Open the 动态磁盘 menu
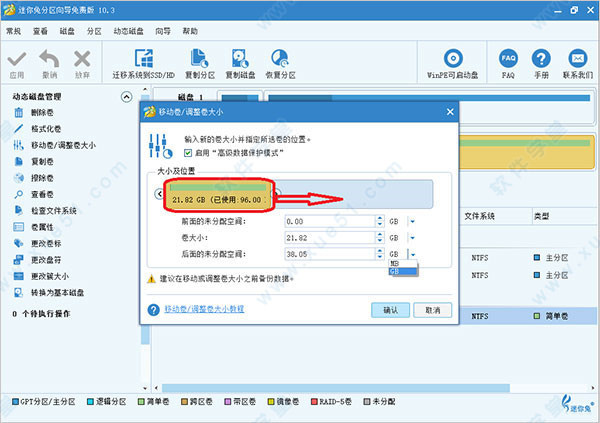The height and width of the screenshot is (423, 600). pyautogui.click(x=128, y=31)
